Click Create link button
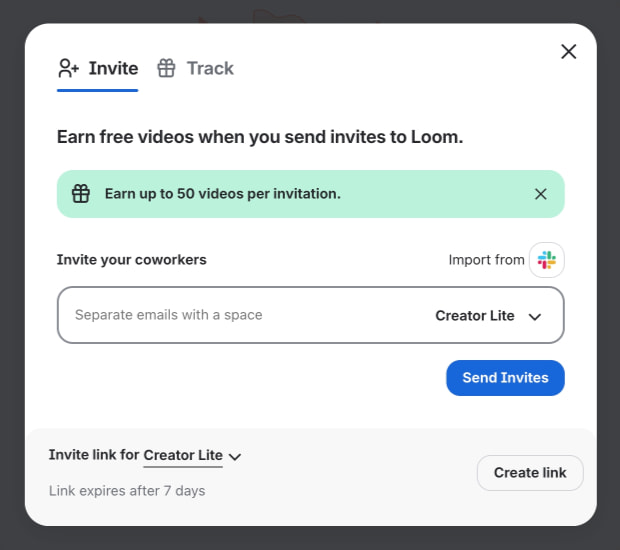 coord(530,473)
